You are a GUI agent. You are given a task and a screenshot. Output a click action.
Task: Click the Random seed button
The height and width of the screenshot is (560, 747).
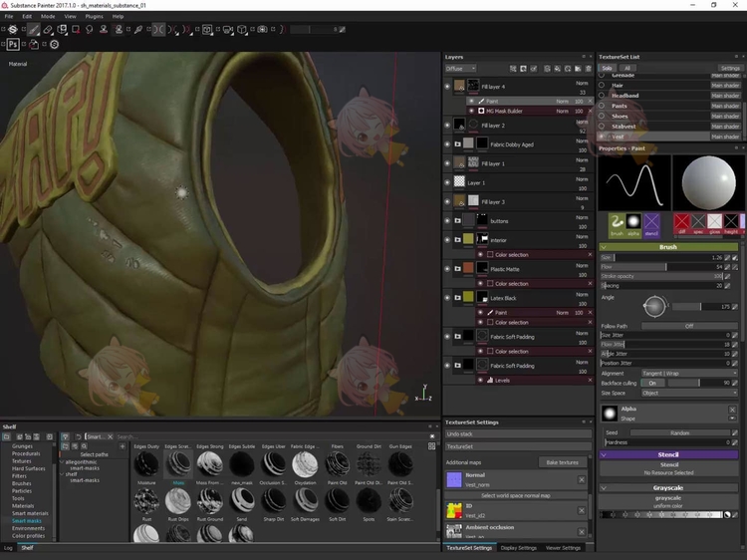pos(679,433)
